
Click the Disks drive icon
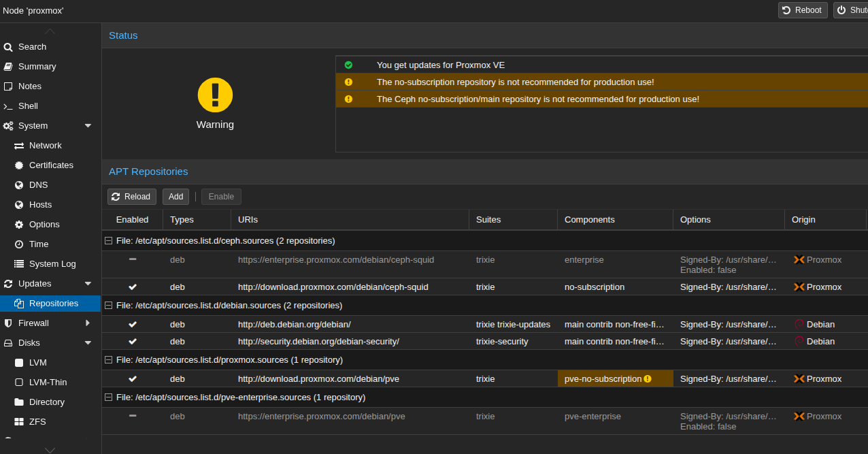[8, 343]
